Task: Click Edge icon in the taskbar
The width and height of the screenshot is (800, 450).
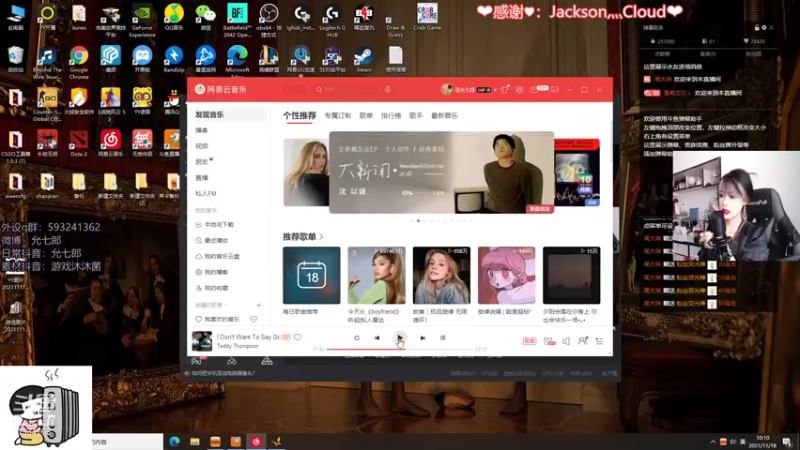Action: 174,442
